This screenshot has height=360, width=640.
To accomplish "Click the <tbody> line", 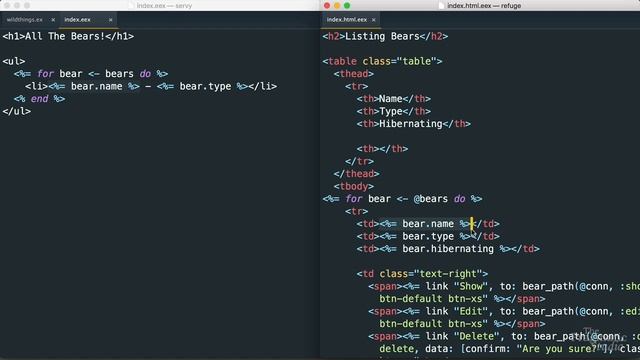I will point(354,187).
